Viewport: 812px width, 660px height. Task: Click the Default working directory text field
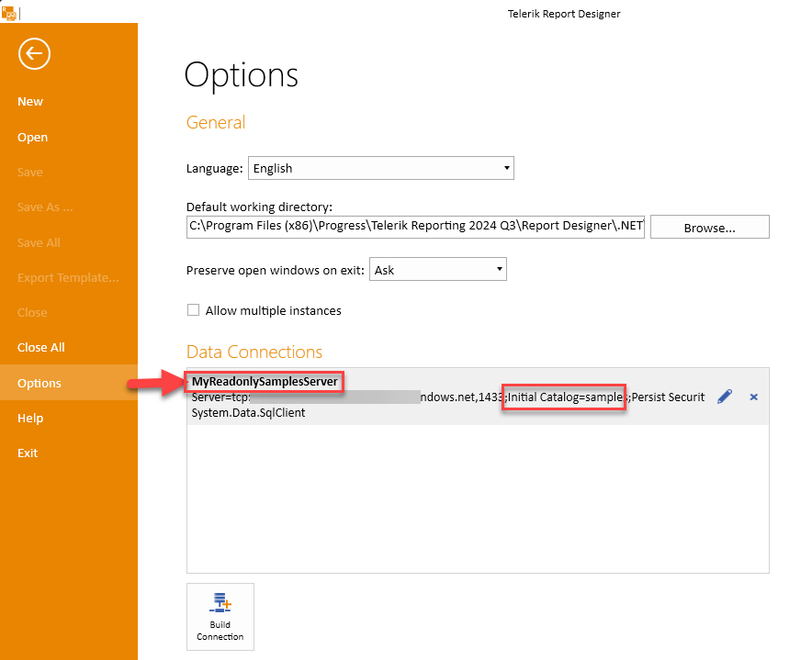415,227
